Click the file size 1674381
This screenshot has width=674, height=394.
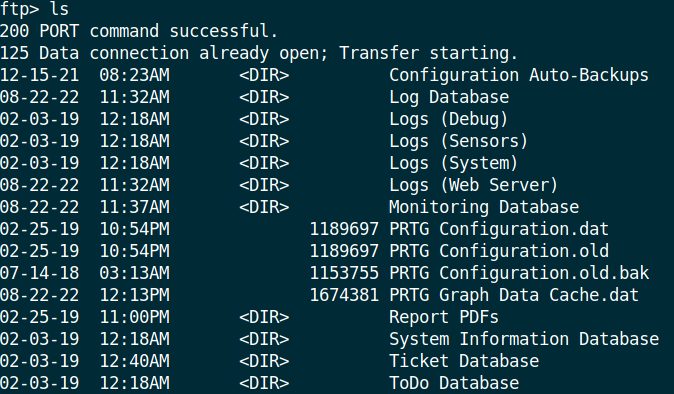point(344,295)
